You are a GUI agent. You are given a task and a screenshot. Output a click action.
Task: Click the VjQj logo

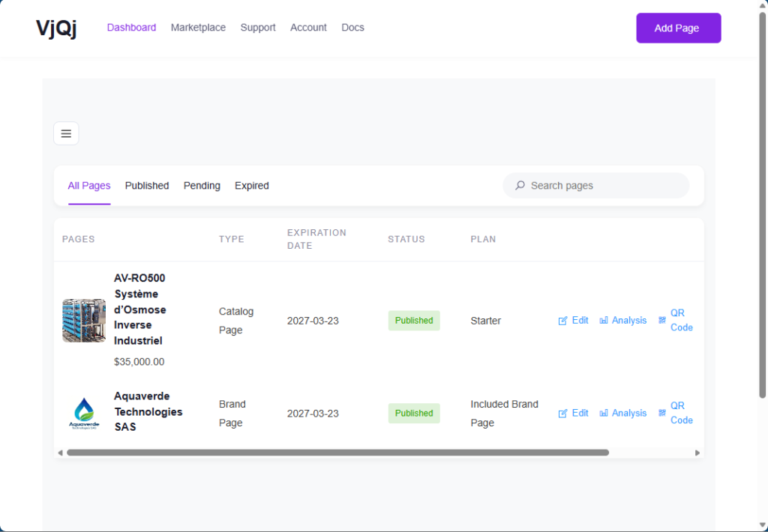coord(56,28)
